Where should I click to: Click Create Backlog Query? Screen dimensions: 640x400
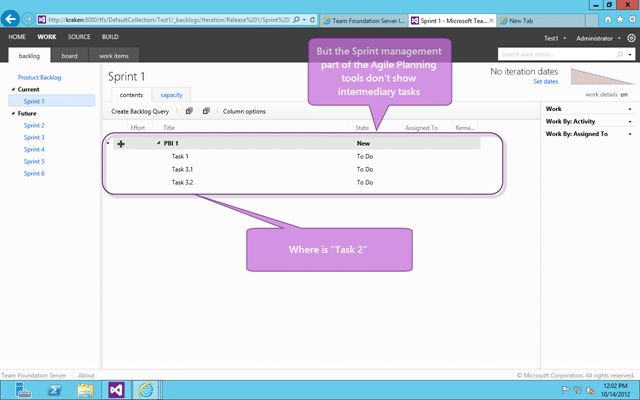tap(140, 111)
